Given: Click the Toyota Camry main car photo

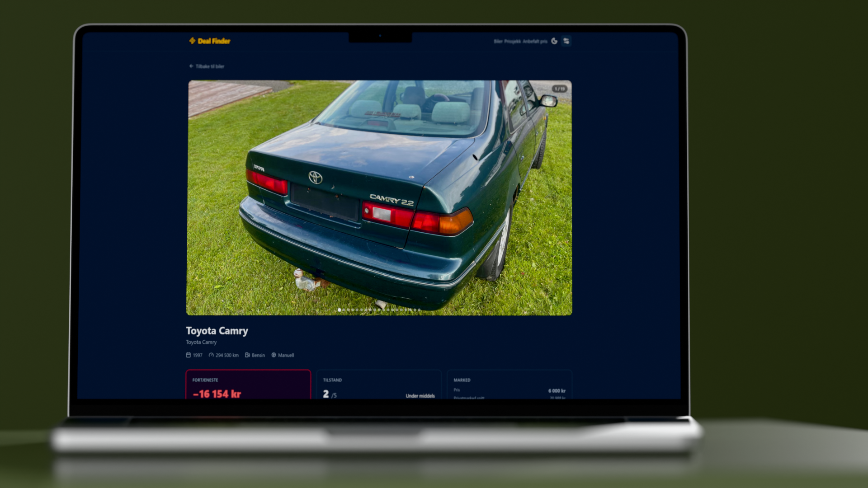Looking at the screenshot, I should tap(379, 198).
